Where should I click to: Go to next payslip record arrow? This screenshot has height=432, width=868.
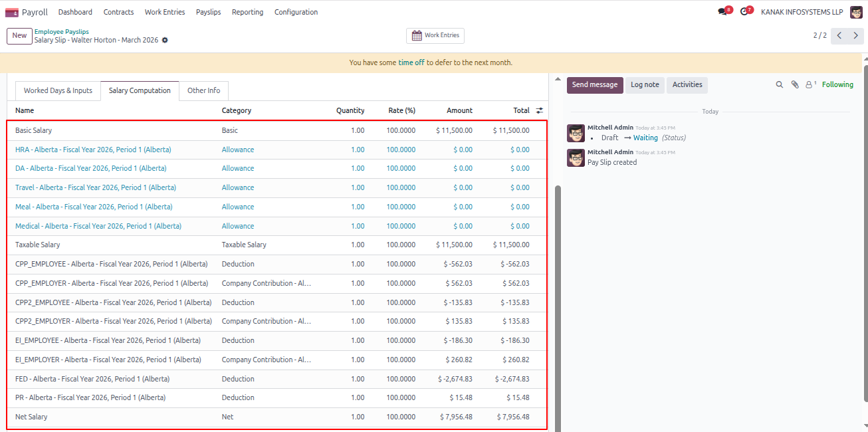coord(855,35)
